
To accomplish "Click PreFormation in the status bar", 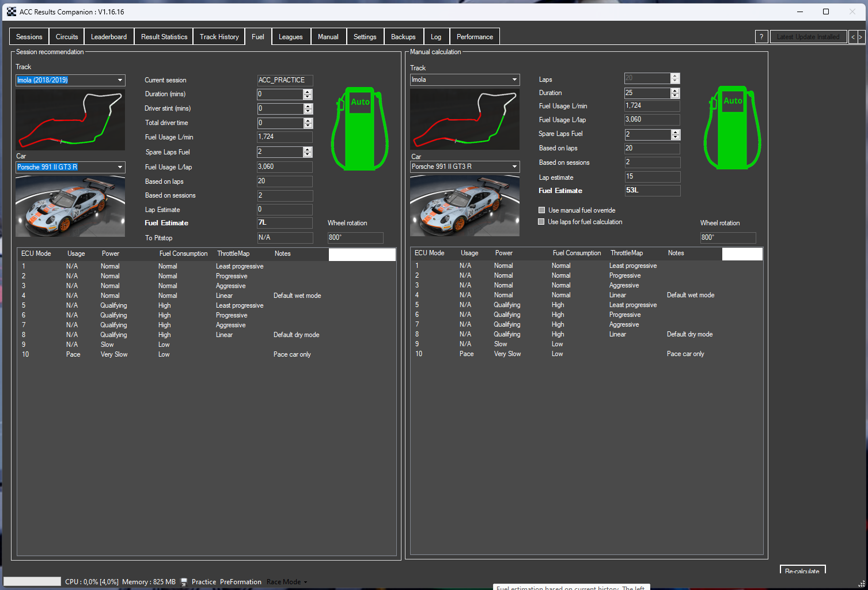I will pyautogui.click(x=241, y=582).
